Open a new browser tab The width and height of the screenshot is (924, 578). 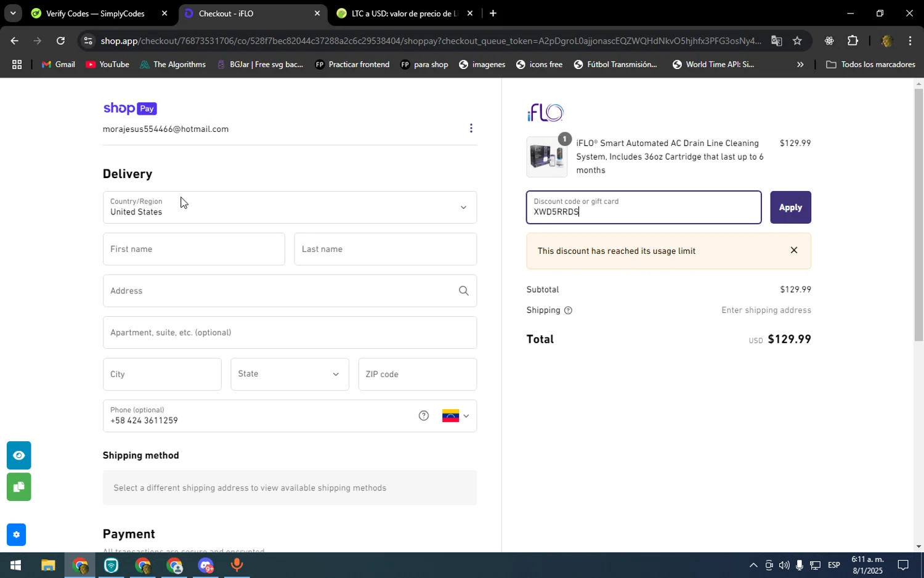click(x=493, y=13)
